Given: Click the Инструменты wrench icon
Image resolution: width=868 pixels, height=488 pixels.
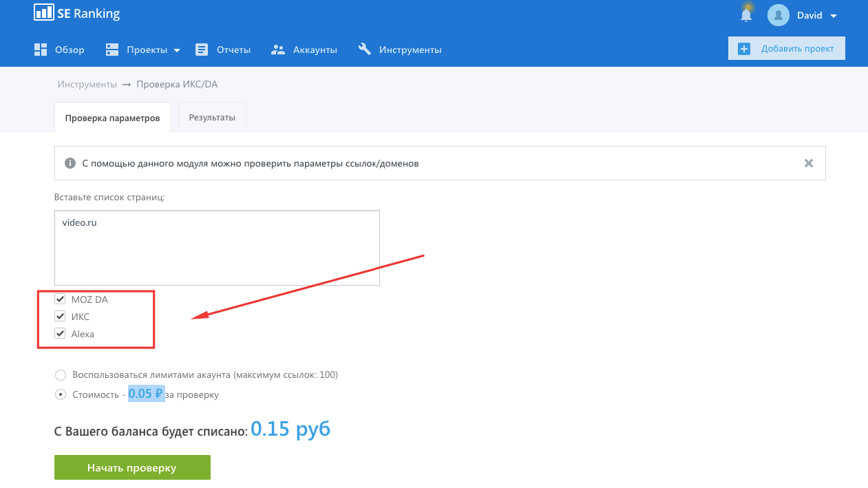Looking at the screenshot, I should pyautogui.click(x=365, y=49).
